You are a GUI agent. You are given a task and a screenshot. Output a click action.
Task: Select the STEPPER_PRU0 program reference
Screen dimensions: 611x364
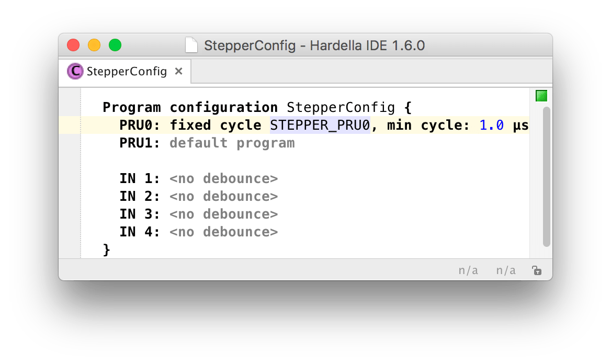click(320, 125)
